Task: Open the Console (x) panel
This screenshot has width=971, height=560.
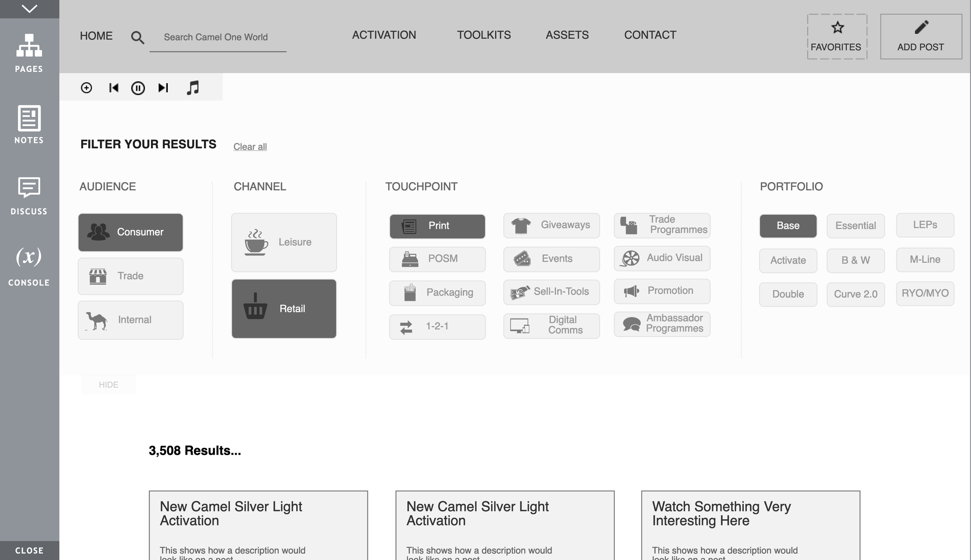Action: [x=29, y=266]
